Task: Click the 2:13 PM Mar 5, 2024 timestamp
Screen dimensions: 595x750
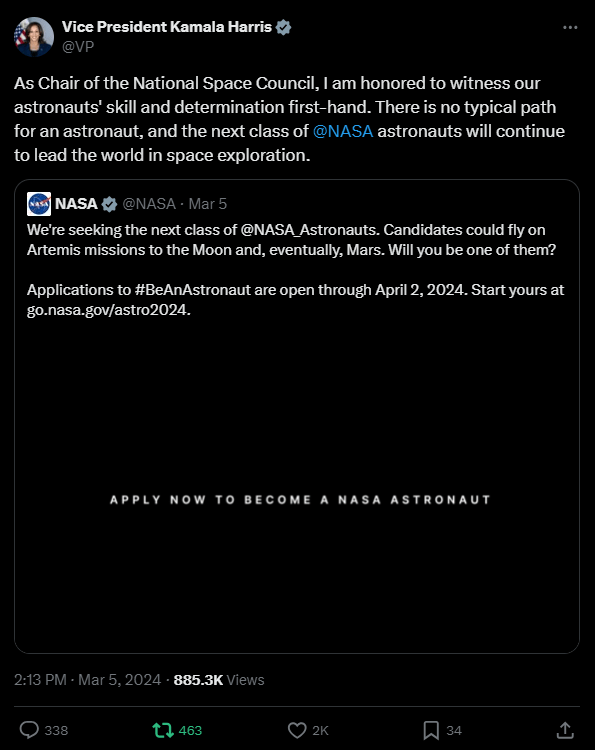Action: (88, 680)
